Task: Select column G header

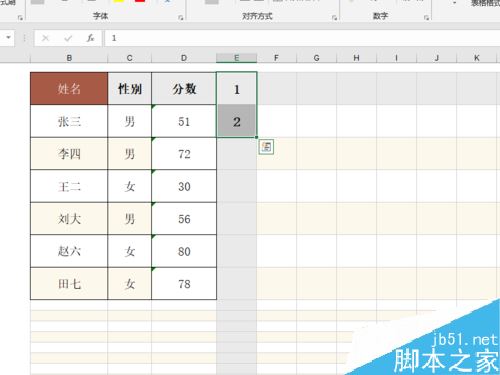Action: (x=317, y=58)
